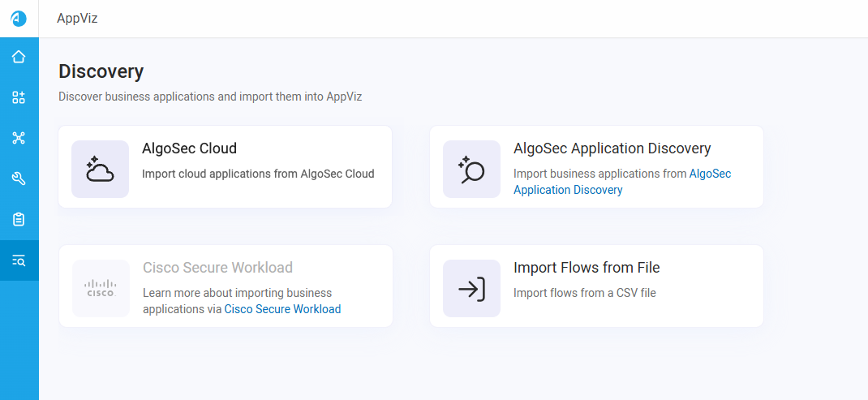Viewport: 868px width, 400px height.
Task: Select the AlgoSec Application Discovery card heading
Action: point(612,148)
